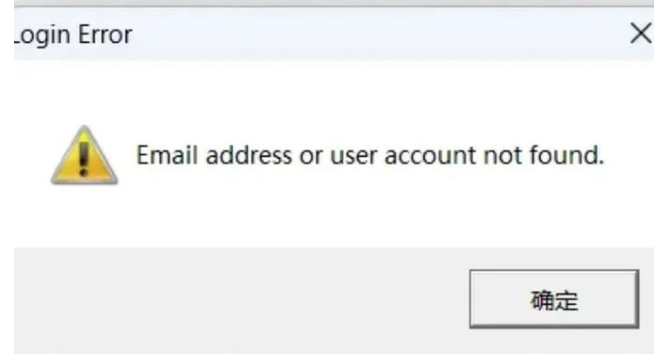Close the Login Error dialog with X
This screenshot has height=364, width=666.
point(641,34)
